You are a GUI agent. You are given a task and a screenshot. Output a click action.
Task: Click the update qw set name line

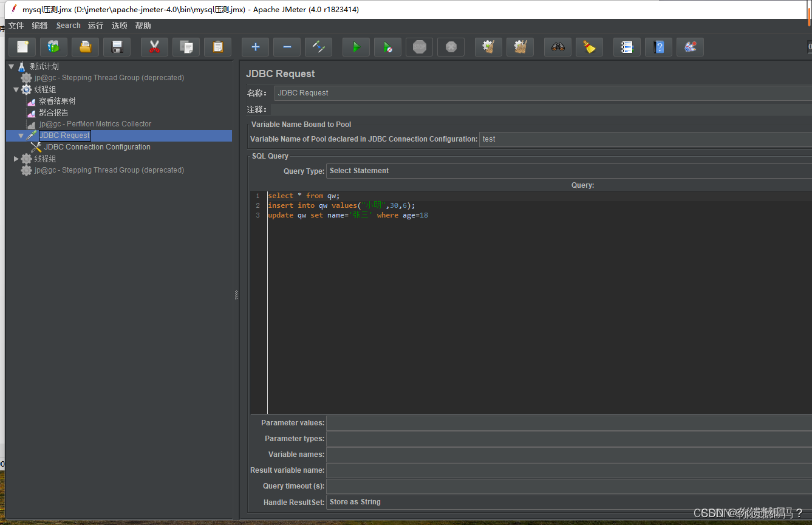point(348,215)
